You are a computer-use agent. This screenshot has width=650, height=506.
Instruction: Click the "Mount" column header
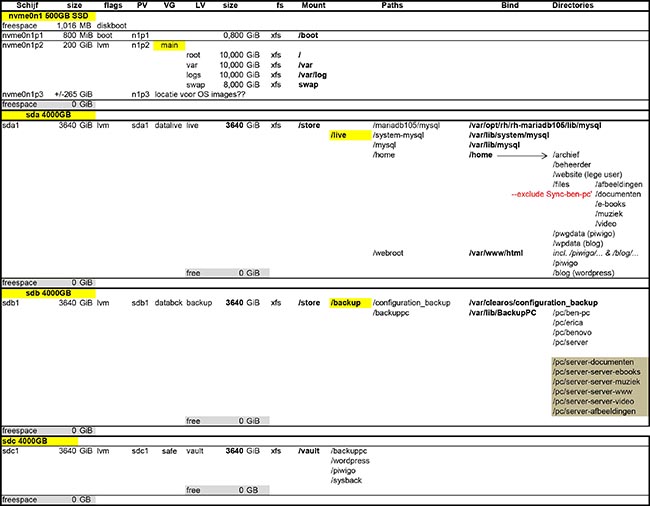pos(313,5)
